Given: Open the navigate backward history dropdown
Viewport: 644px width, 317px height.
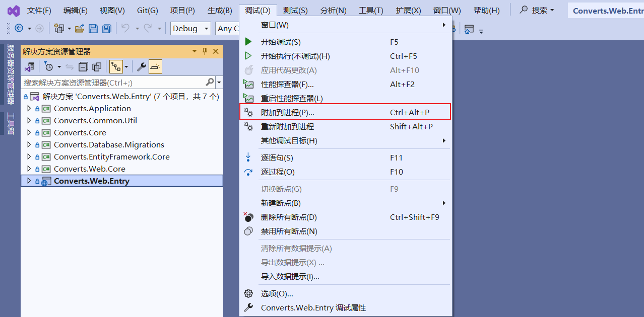Looking at the screenshot, I should click(x=29, y=29).
